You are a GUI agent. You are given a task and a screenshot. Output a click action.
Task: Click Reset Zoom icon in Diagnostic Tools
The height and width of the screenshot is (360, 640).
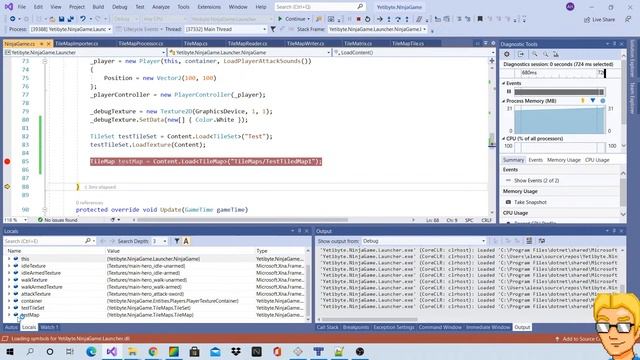[556, 54]
